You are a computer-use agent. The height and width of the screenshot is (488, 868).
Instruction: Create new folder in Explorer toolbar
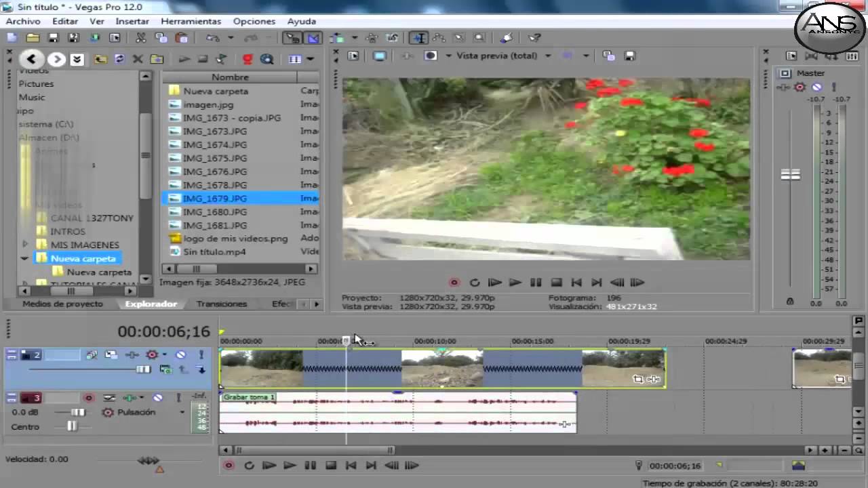click(157, 59)
